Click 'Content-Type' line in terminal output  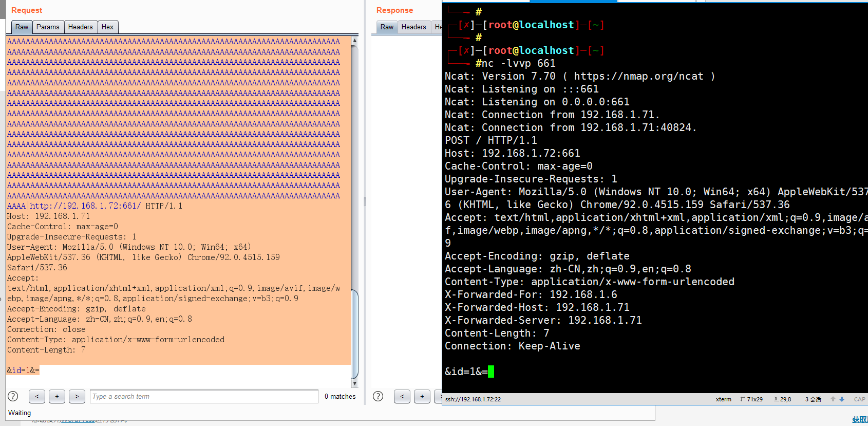click(x=590, y=282)
